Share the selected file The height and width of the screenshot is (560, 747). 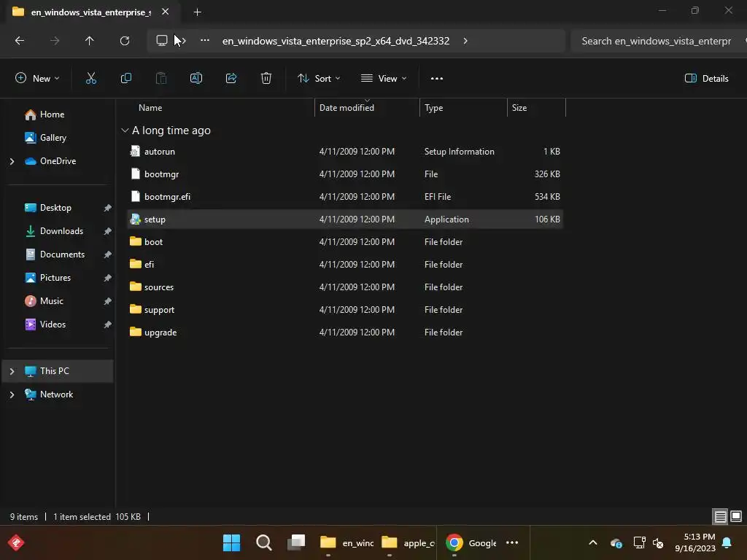(x=231, y=79)
